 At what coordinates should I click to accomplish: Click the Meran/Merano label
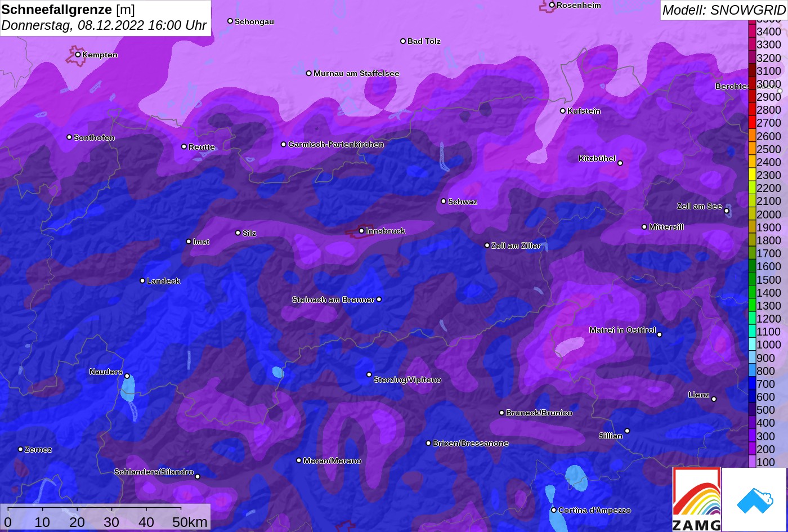pos(332,461)
